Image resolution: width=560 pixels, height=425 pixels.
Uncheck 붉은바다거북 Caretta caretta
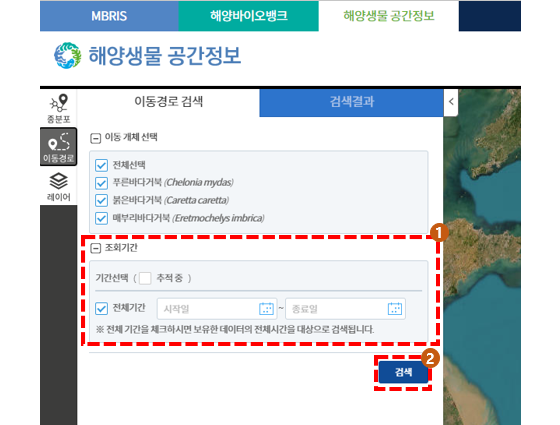coord(101,200)
